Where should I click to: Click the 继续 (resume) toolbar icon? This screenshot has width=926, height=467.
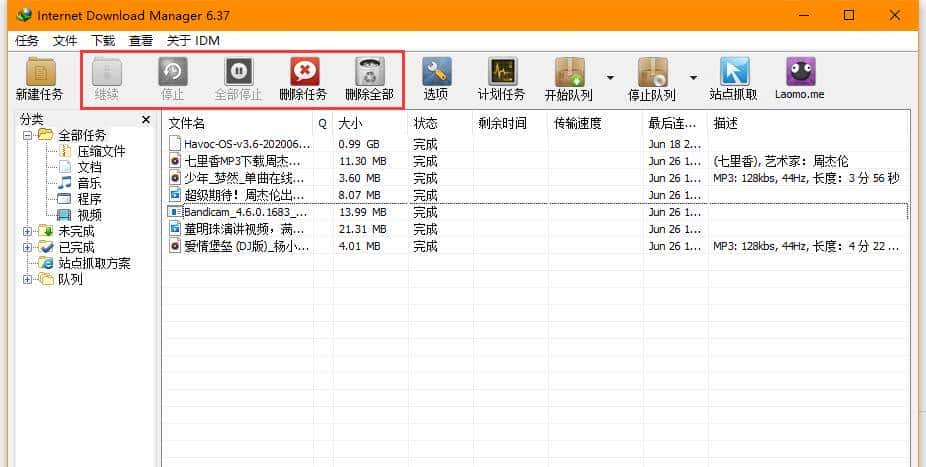click(x=107, y=71)
